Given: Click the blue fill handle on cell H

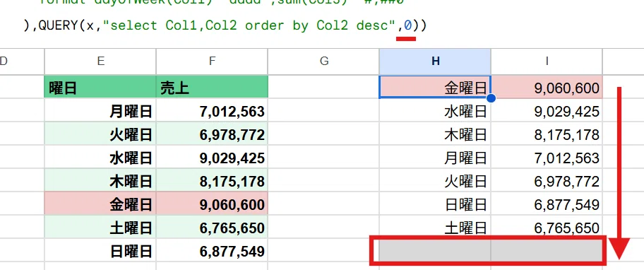Looking at the screenshot, I should point(490,98).
